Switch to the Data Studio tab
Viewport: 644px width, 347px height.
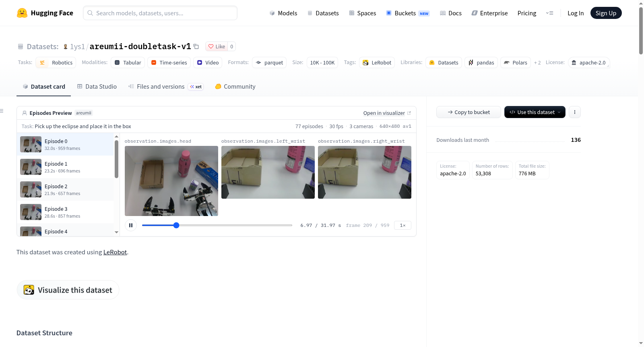click(97, 87)
